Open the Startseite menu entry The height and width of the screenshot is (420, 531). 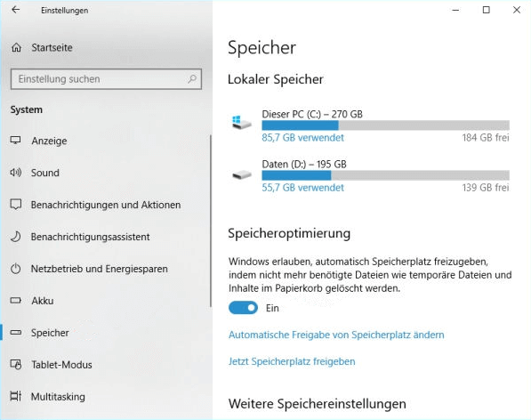(x=52, y=48)
